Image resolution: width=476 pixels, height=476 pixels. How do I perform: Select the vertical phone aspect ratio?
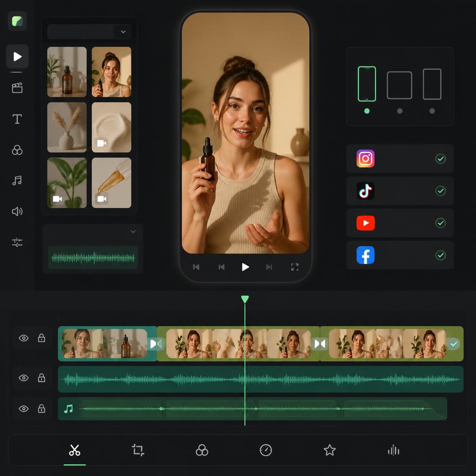point(367,84)
